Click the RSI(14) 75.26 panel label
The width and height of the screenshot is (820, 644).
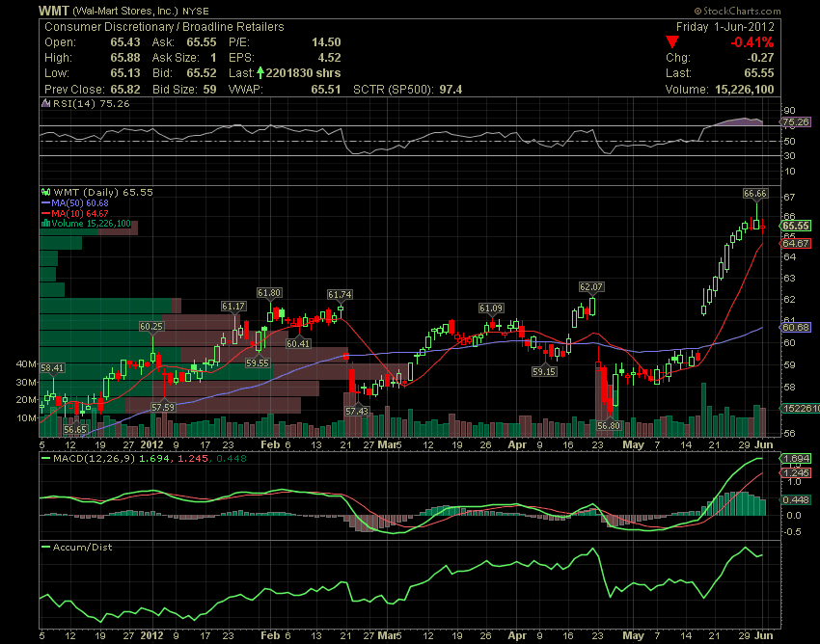click(x=91, y=103)
